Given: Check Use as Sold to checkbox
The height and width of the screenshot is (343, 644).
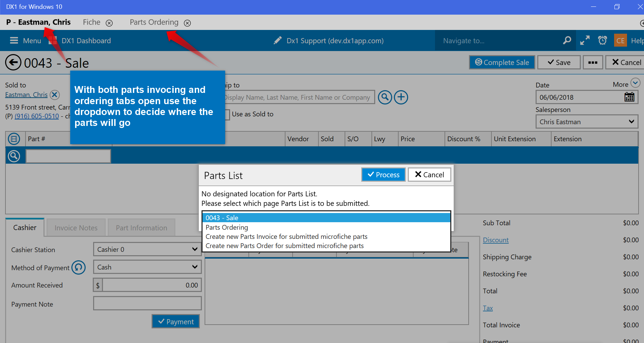Looking at the screenshot, I should coord(227,114).
